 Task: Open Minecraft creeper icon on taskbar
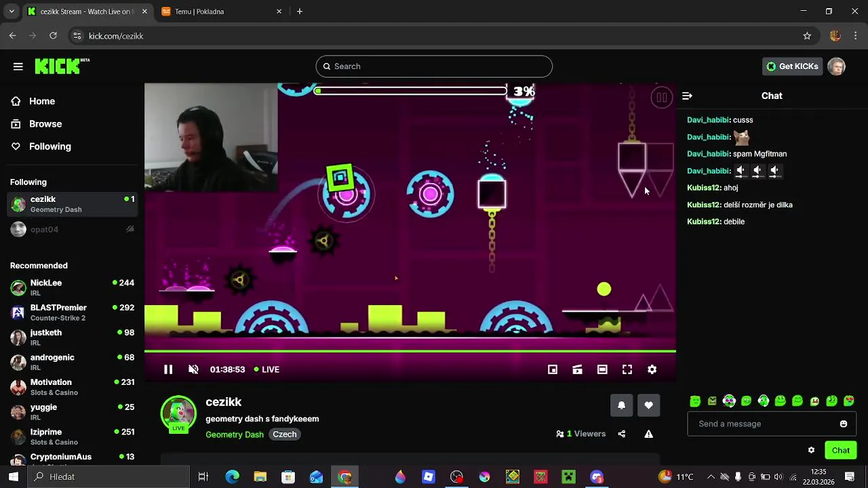[x=568, y=477]
